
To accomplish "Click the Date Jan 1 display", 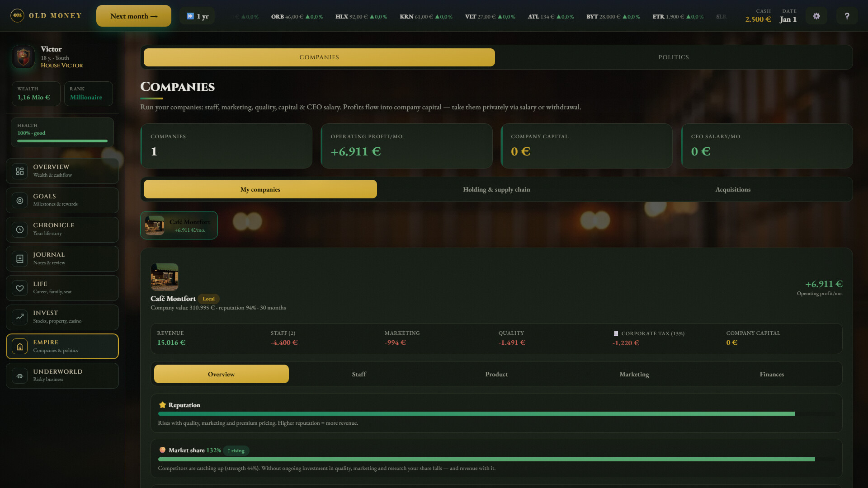I will tap(788, 16).
